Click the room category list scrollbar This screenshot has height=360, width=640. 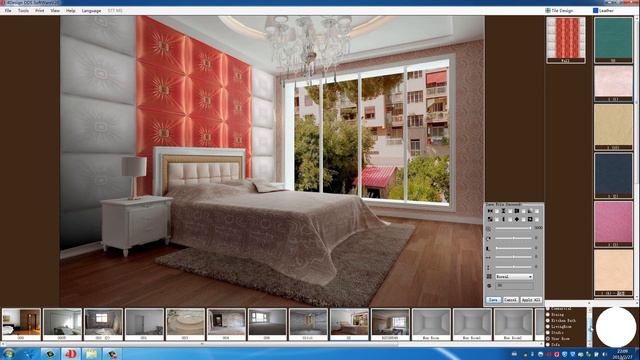coord(589,327)
